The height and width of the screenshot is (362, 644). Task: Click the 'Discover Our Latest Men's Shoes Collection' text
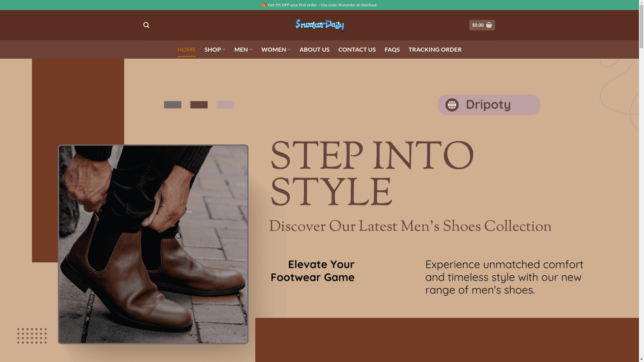(410, 226)
